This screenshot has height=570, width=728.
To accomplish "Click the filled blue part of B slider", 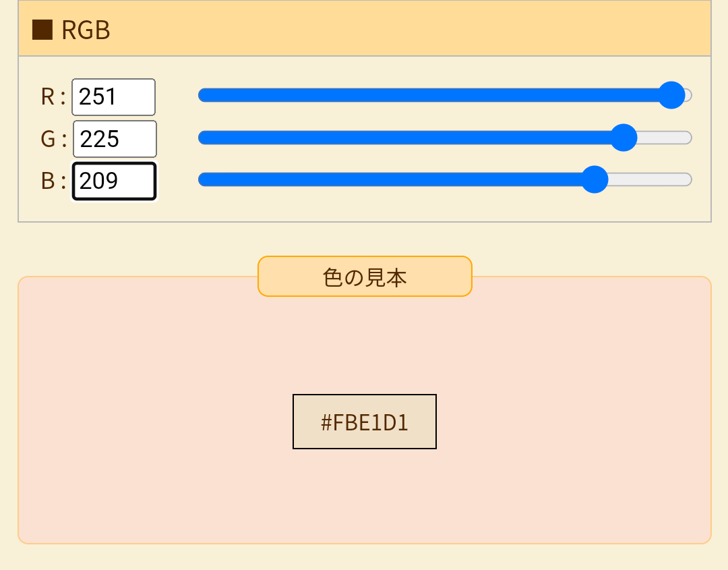I will [x=391, y=179].
